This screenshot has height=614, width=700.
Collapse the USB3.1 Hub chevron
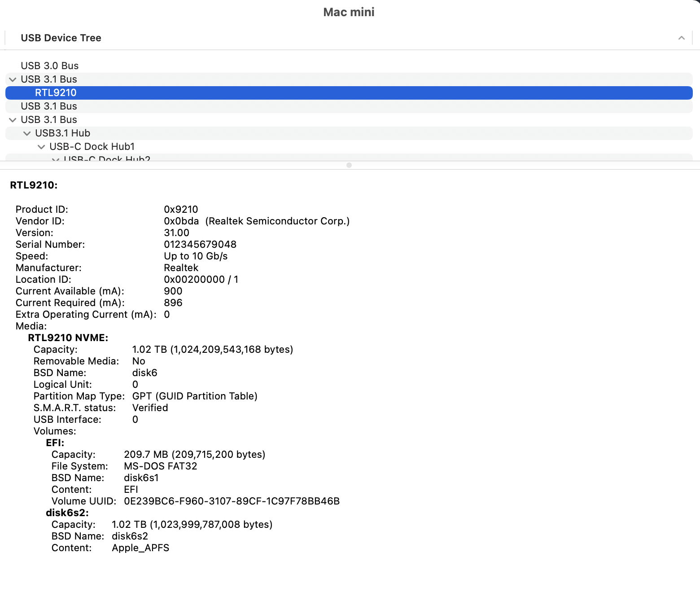click(27, 133)
